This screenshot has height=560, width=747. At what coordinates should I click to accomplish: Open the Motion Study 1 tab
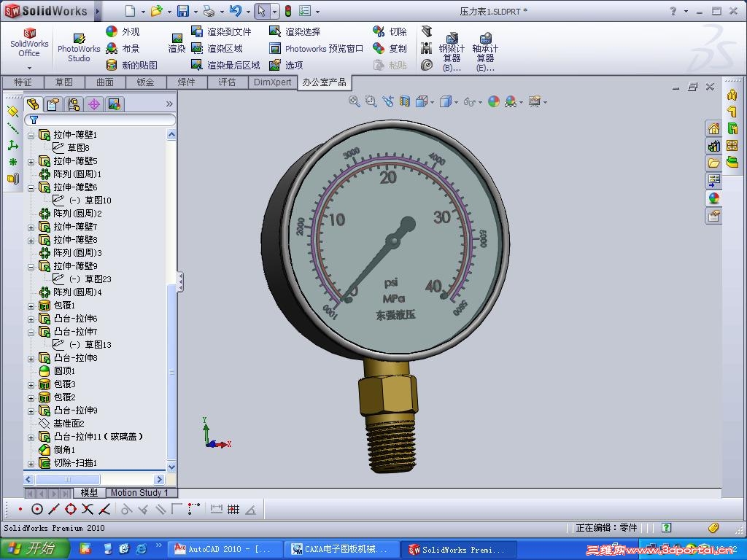[139, 492]
